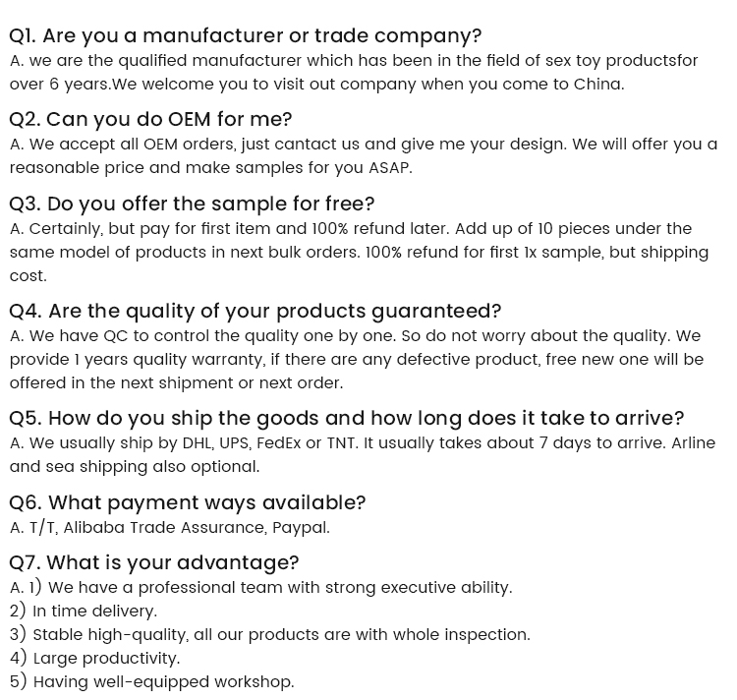Click the Q4 quality guaranteed question

(255, 312)
